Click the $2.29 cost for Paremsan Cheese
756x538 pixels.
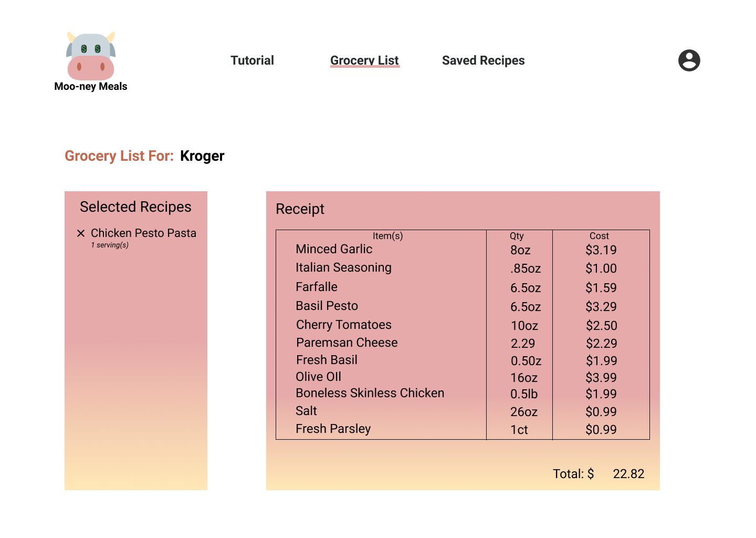(x=602, y=344)
